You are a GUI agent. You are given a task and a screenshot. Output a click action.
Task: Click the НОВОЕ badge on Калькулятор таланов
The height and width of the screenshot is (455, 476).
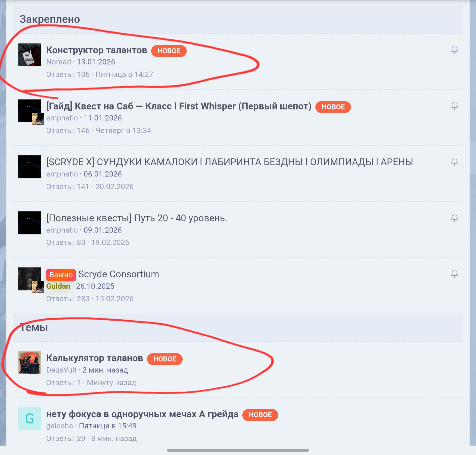coord(165,359)
